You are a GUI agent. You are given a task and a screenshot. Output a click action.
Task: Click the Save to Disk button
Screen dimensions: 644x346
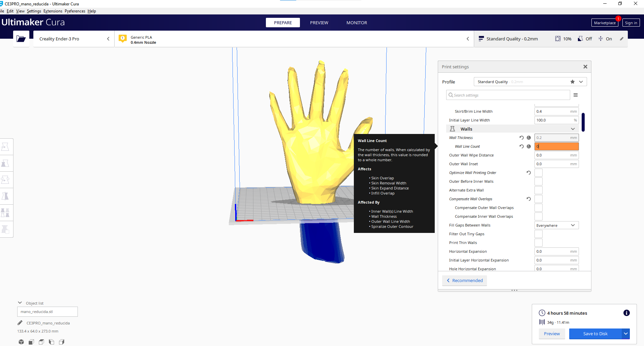pyautogui.click(x=595, y=334)
